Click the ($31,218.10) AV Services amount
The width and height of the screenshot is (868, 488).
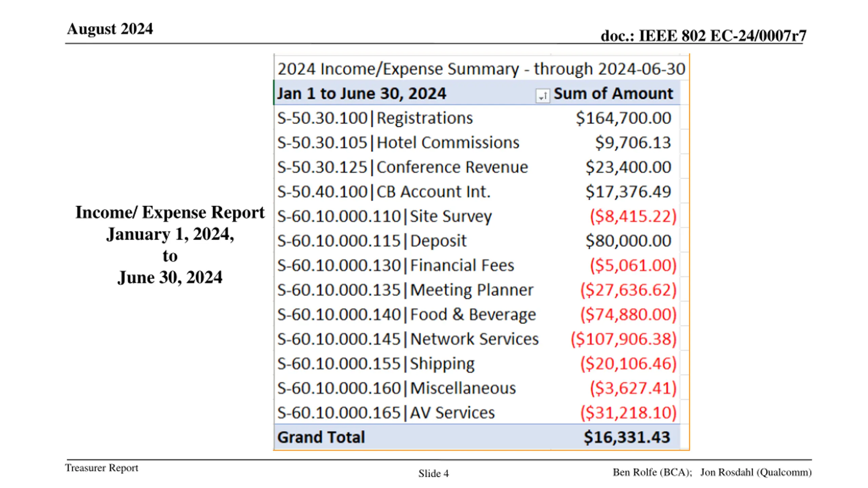click(628, 413)
